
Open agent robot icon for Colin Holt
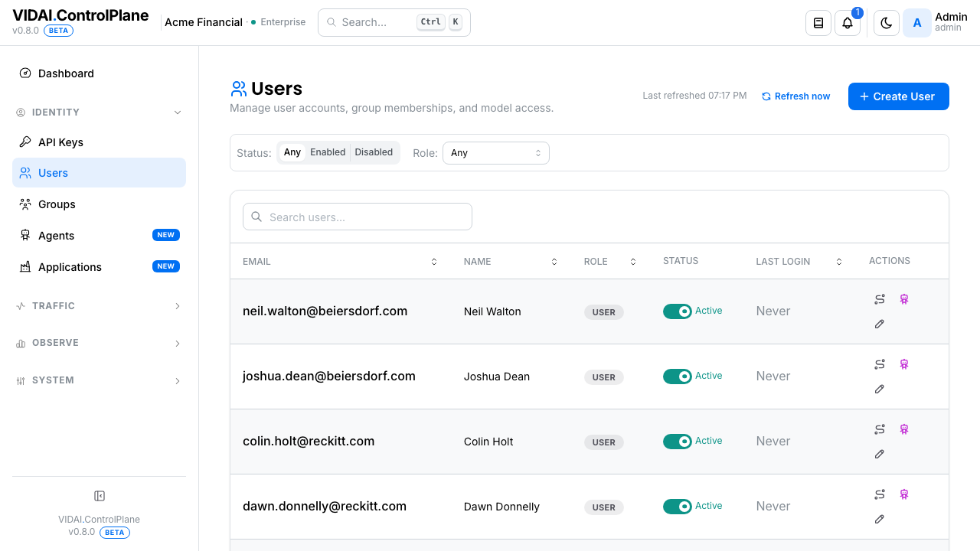[904, 429]
